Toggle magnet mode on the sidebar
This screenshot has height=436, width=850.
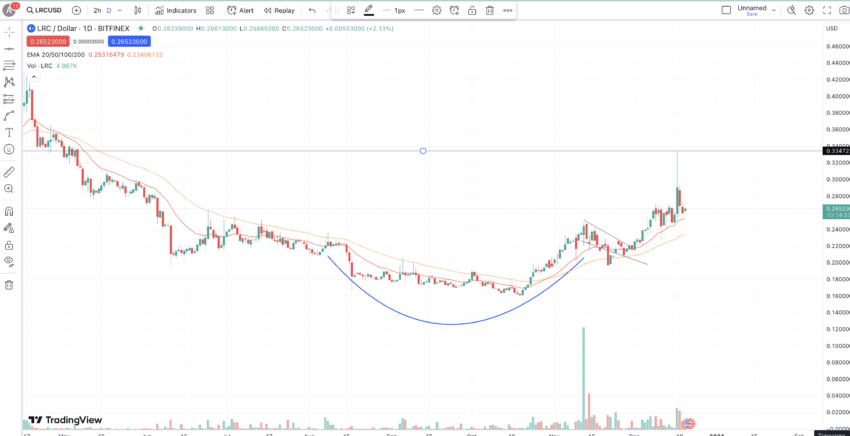pos(9,211)
